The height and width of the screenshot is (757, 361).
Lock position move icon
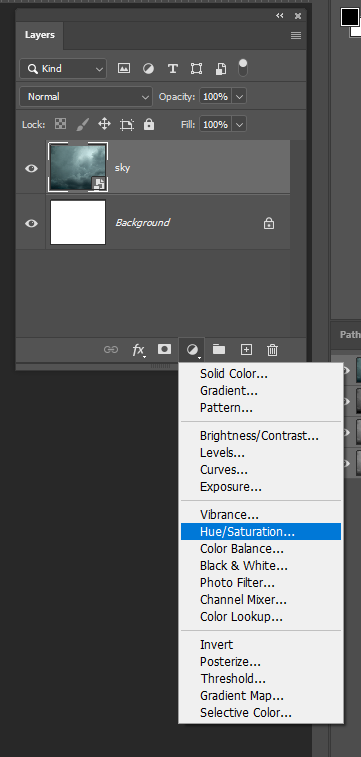(x=104, y=125)
